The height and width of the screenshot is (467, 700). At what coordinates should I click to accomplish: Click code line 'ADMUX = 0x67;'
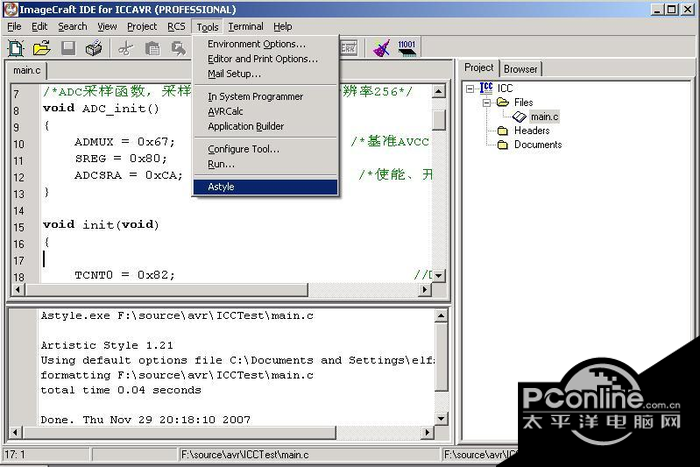click(x=125, y=142)
